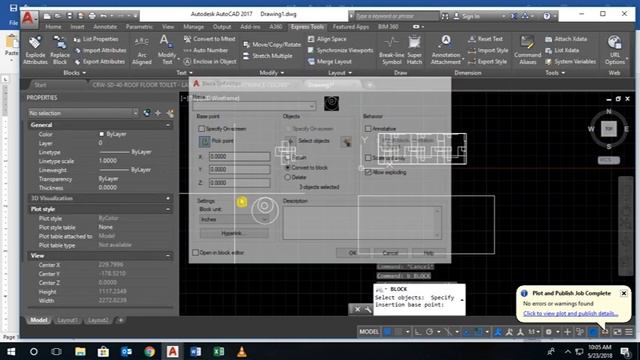The image size is (640, 360).
Task: Toggle Specify On-screen under Base point
Action: pyautogui.click(x=202, y=129)
